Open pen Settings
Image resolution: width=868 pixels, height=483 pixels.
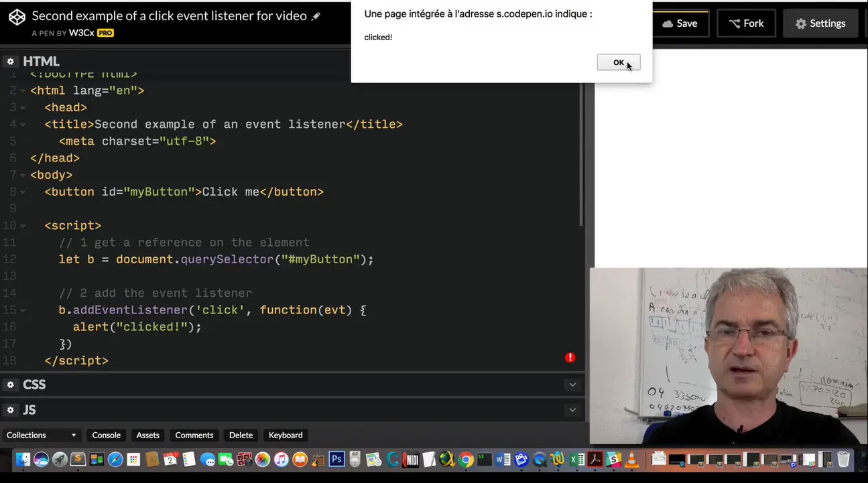820,23
